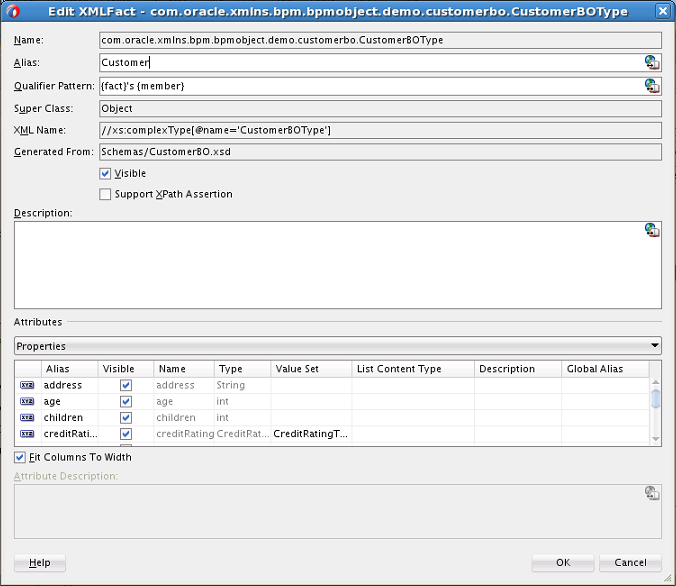Select the 'creditRati...' alias cell
This screenshot has height=586, width=676.
point(70,434)
